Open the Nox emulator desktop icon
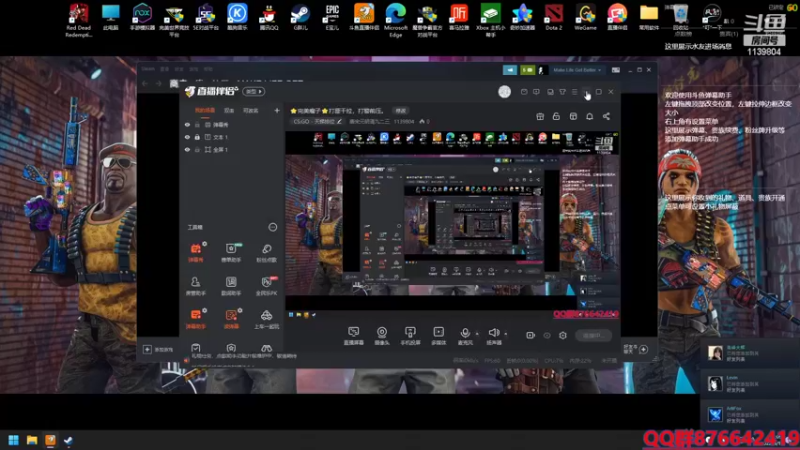 pos(142,16)
